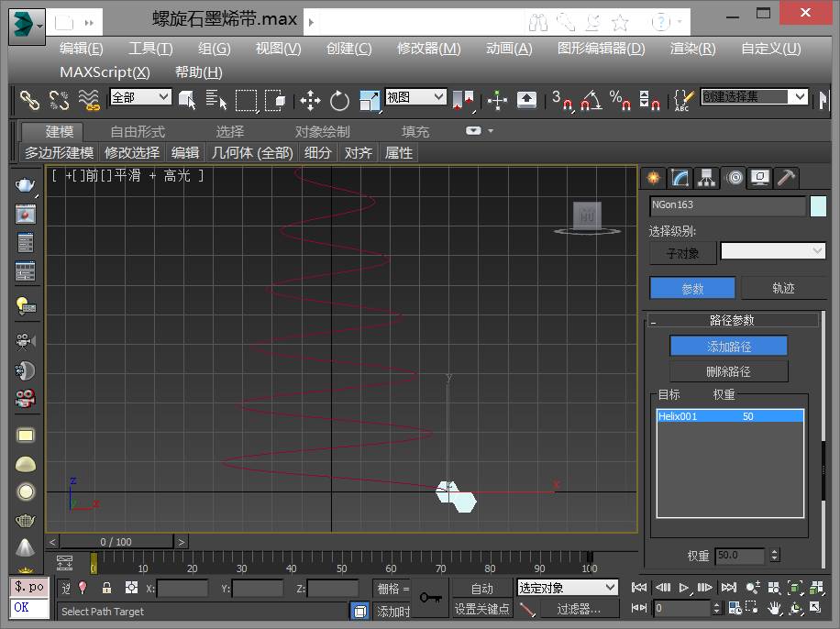Toggle the 添加路径 button off
Image resolution: width=840 pixels, height=629 pixels.
pos(728,347)
